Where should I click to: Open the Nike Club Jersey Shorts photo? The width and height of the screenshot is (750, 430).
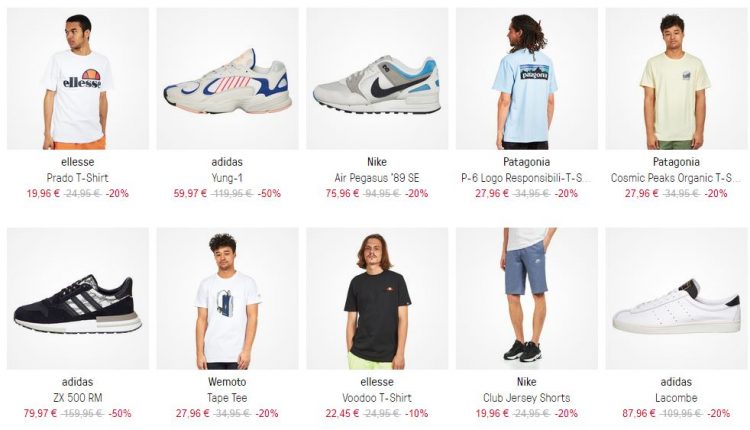tap(527, 298)
